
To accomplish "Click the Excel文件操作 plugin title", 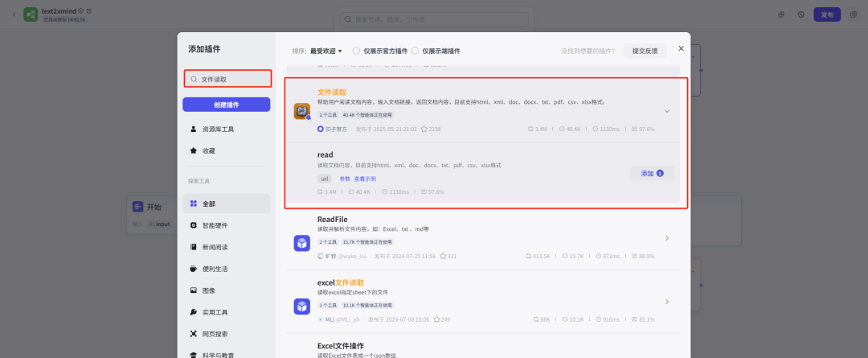I will pos(341,346).
